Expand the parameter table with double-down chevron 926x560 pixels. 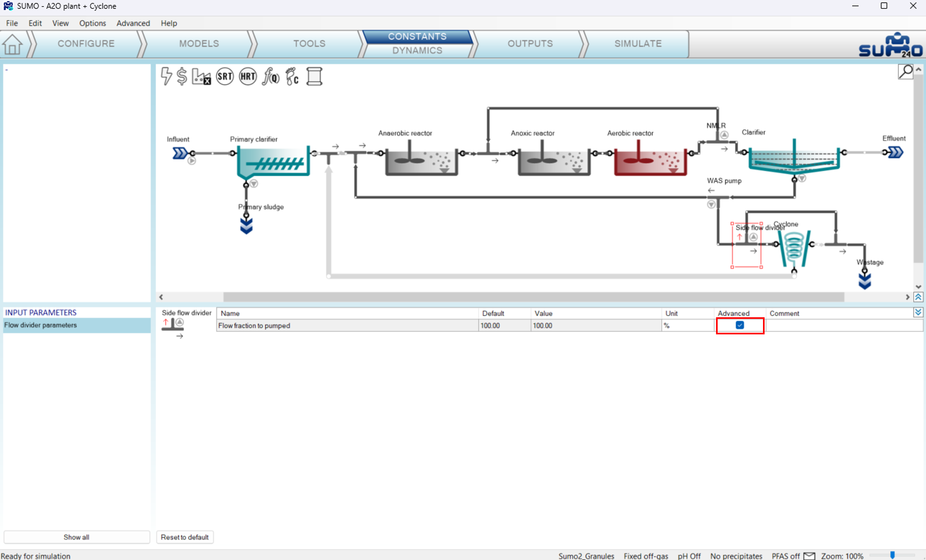pyautogui.click(x=918, y=312)
